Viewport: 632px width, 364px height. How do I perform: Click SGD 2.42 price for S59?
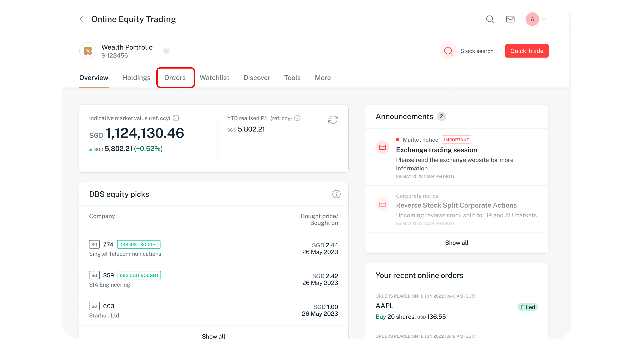(325, 276)
